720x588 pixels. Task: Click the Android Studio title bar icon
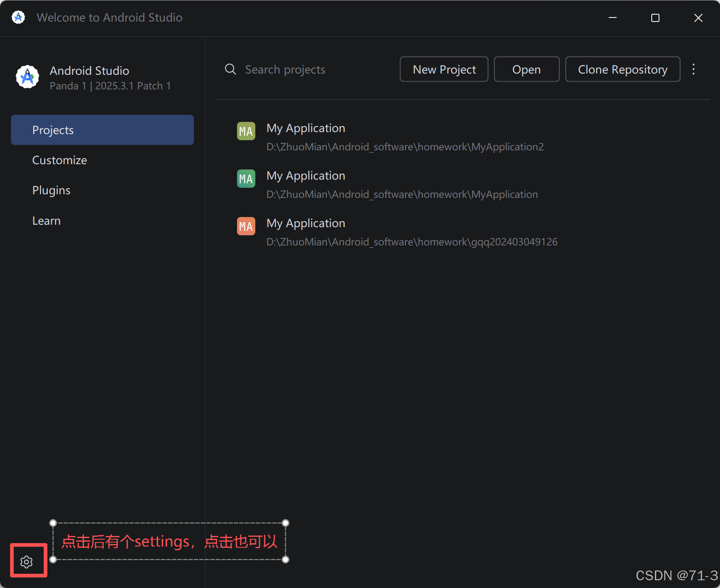(18, 17)
